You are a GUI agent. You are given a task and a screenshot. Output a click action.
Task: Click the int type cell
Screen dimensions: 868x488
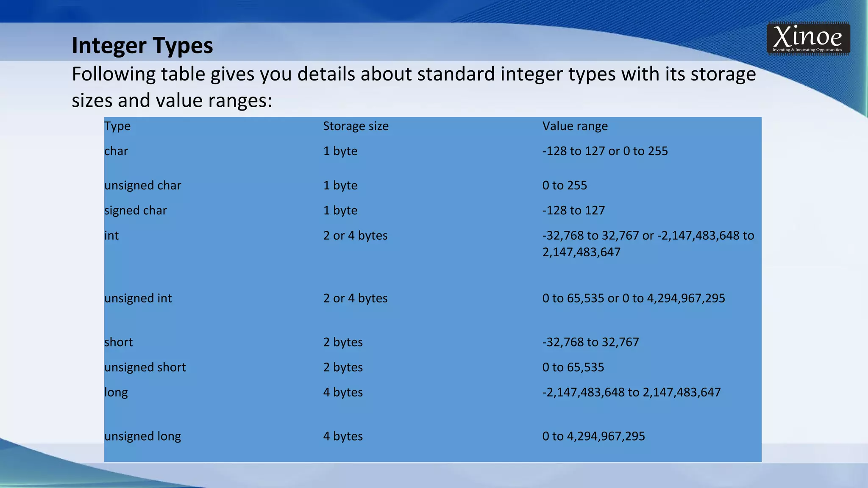(x=111, y=236)
